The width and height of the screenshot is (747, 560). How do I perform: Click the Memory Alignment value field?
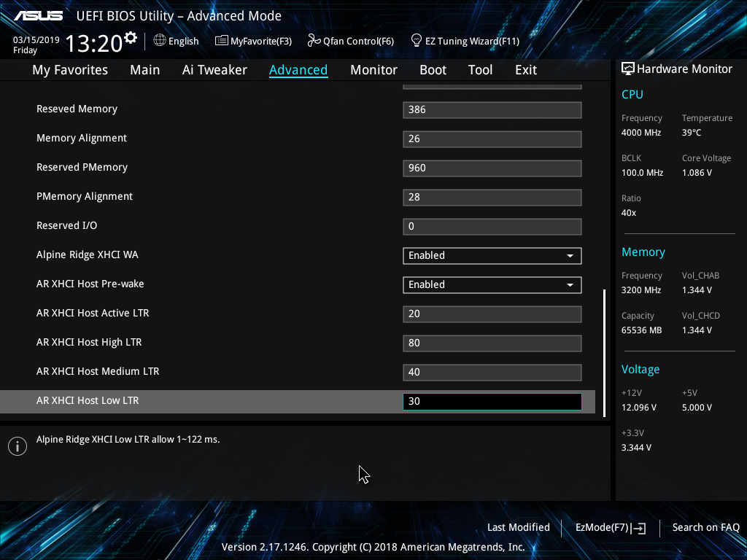point(492,139)
